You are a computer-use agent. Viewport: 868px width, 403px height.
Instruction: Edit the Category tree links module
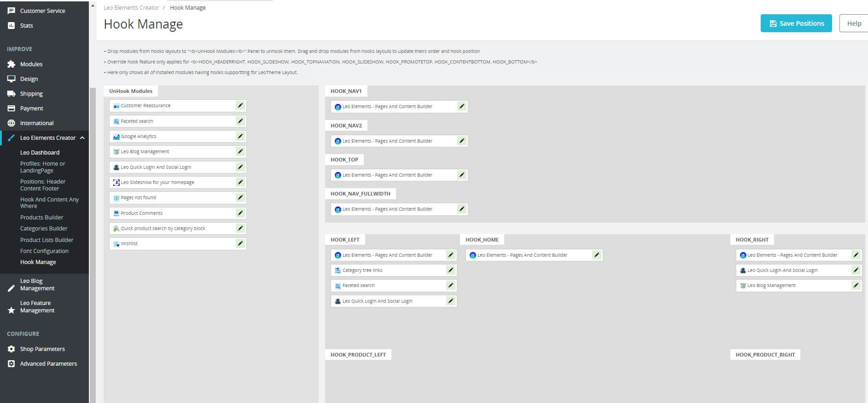click(450, 271)
